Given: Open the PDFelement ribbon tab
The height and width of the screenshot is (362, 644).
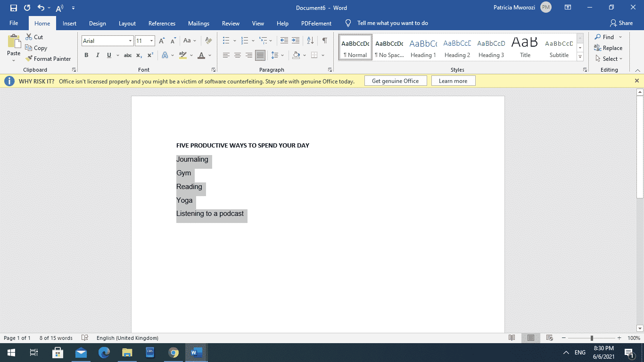Looking at the screenshot, I should click(x=316, y=23).
